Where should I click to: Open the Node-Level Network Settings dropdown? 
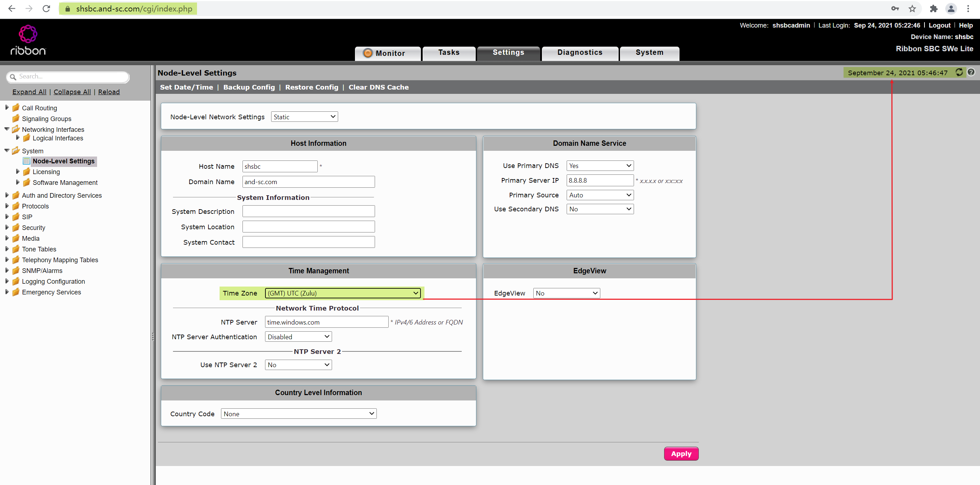tap(304, 117)
